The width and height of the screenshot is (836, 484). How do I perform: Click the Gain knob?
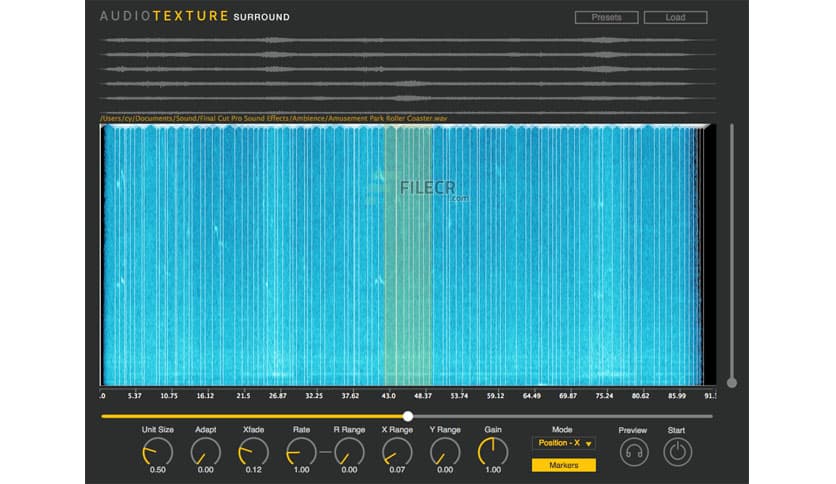click(493, 452)
